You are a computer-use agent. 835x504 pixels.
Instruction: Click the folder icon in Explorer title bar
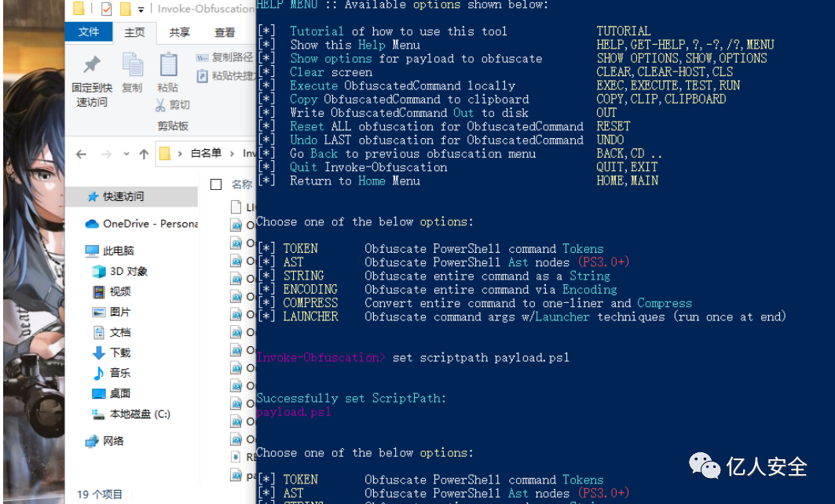tap(79, 8)
